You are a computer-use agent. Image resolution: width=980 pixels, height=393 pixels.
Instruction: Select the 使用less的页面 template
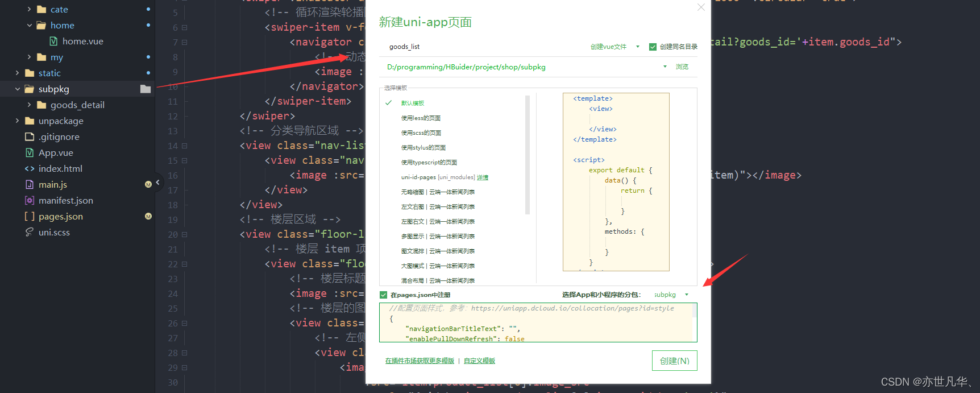click(x=421, y=118)
